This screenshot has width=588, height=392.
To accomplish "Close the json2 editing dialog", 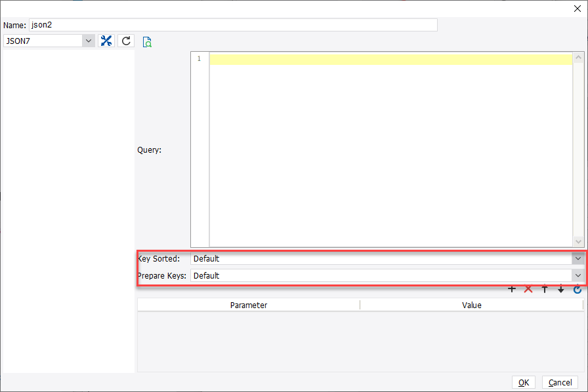I will 577,8.
